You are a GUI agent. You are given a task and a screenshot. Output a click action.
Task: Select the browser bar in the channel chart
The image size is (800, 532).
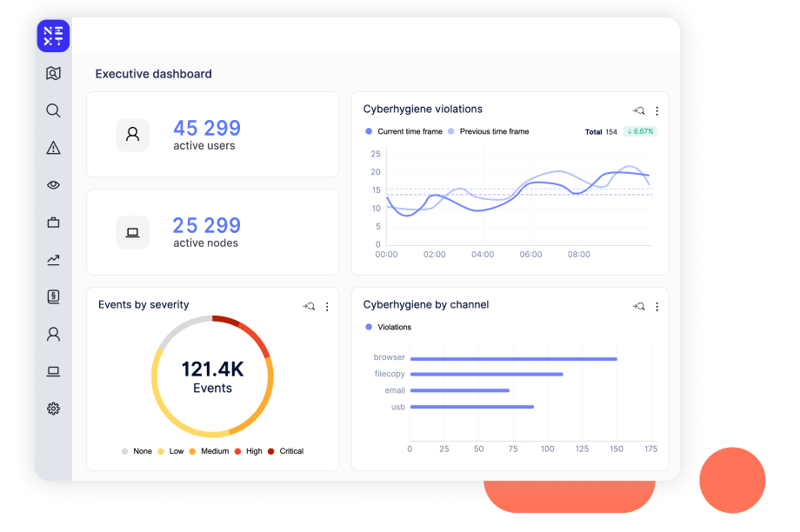pyautogui.click(x=514, y=359)
